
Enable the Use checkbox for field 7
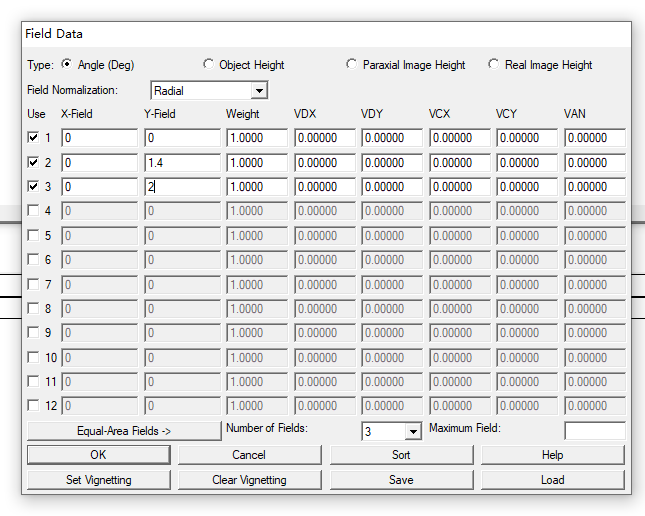point(33,284)
